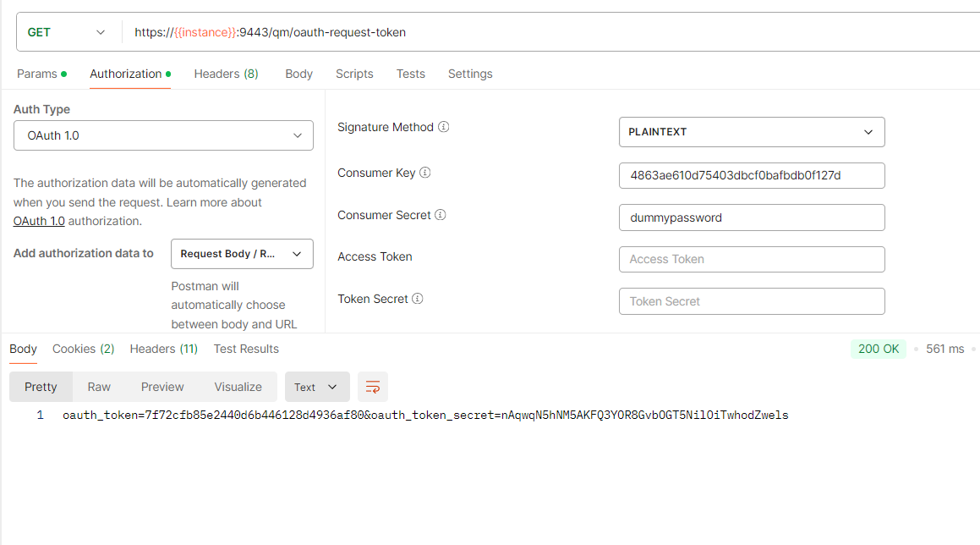Select the Raw response view
Screen dimensions: 980x545
click(x=99, y=387)
